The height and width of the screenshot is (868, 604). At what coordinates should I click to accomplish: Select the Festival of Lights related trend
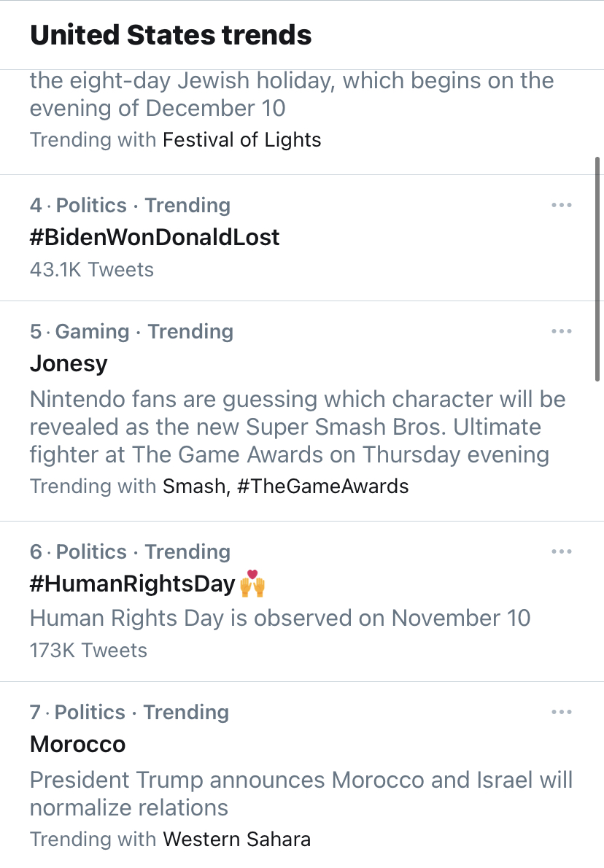pyautogui.click(x=242, y=140)
